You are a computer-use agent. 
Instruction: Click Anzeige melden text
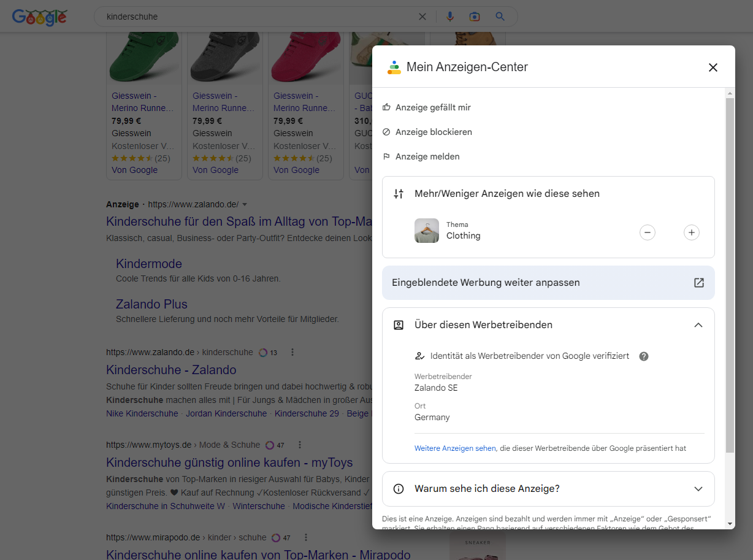pyautogui.click(x=427, y=156)
